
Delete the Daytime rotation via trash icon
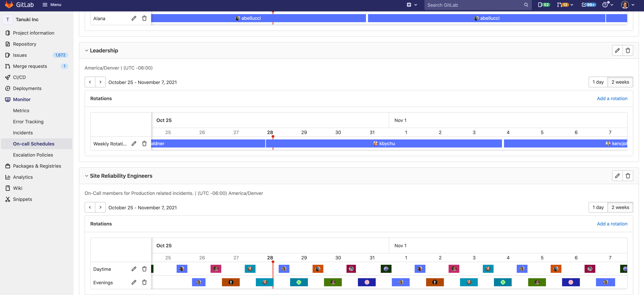[x=144, y=269]
